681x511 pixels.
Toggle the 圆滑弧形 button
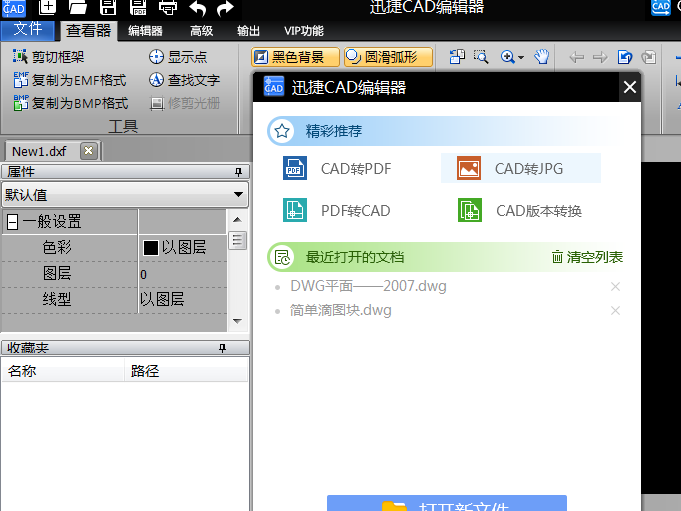388,57
